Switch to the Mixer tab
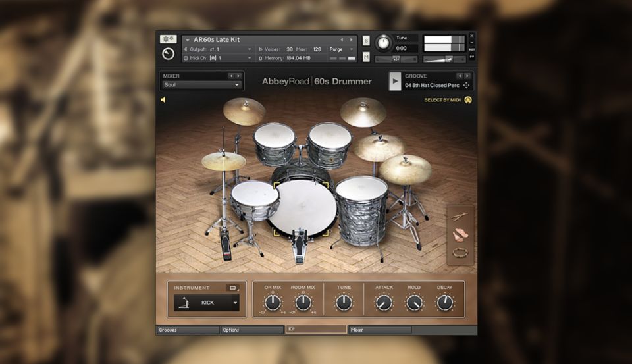This screenshot has width=632, height=364. coord(380,330)
